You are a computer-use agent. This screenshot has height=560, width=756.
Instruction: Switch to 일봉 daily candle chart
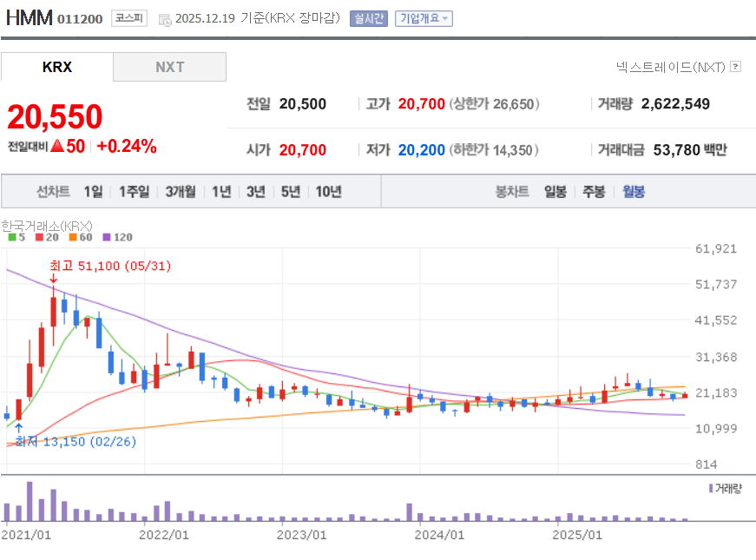tap(555, 192)
